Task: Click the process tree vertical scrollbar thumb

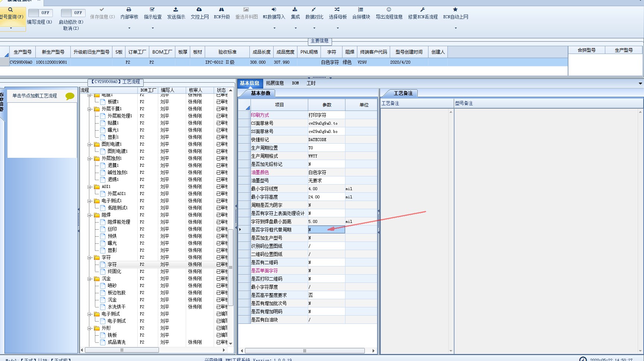Action: point(230,267)
